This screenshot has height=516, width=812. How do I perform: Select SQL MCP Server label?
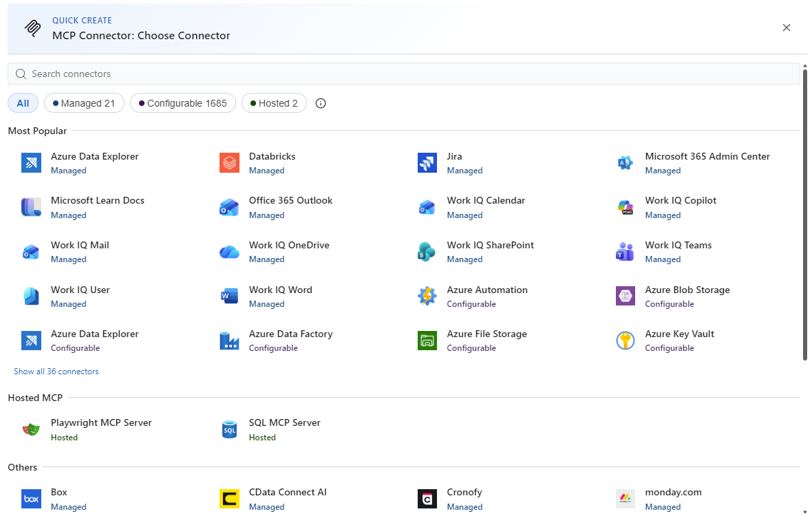284,422
